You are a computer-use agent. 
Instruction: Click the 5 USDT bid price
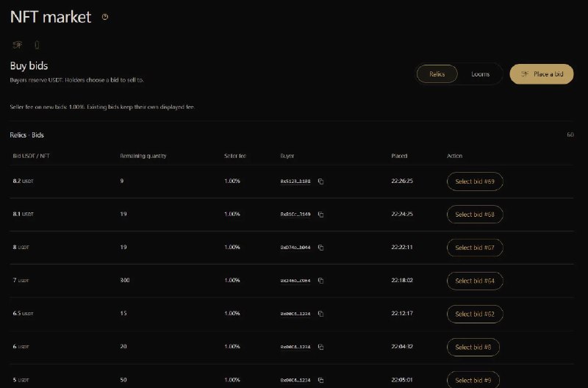pyautogui.click(x=21, y=380)
